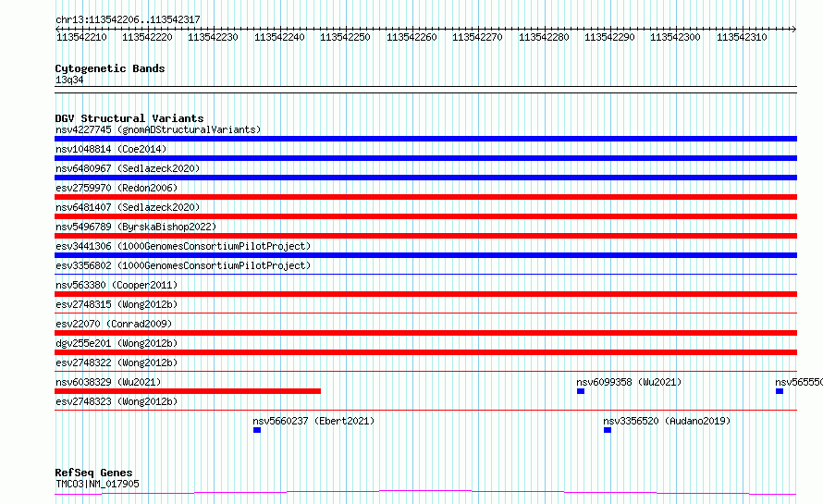Open variant esv2748315 (Wong2012b)
The image size is (823, 504).
(117, 304)
